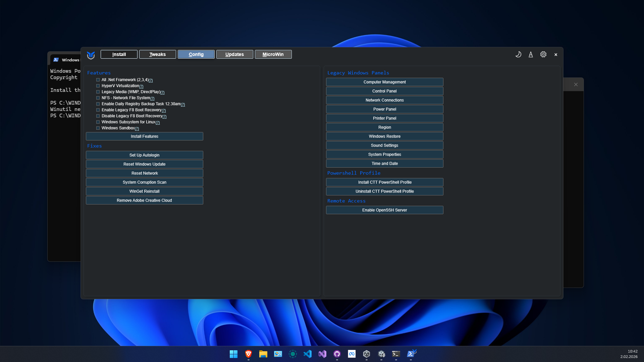Screen dimensions: 644x362
Task: Open the (?) link for Daily Registry Backup
Action: coord(183,105)
